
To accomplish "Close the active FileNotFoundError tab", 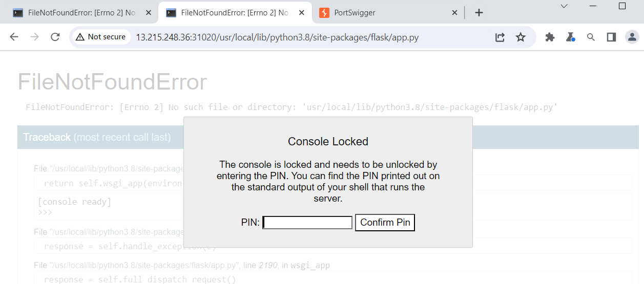I will 302,13.
